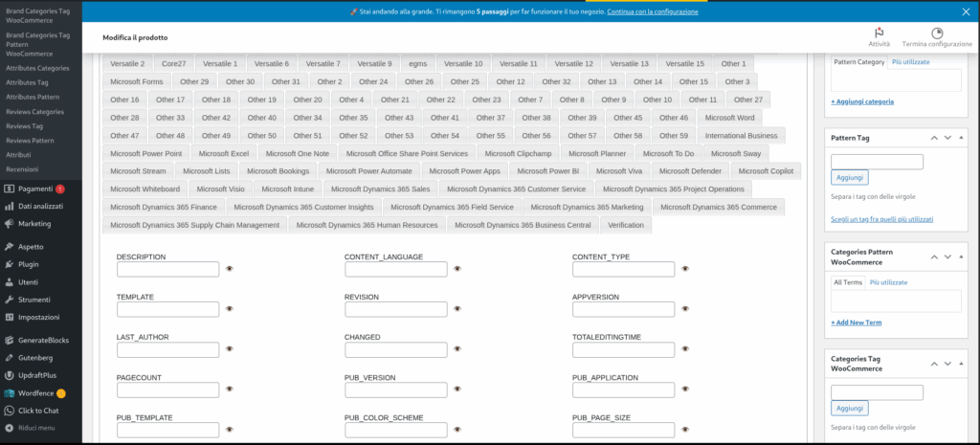Open Attributes Categories in sidebar

(37, 68)
